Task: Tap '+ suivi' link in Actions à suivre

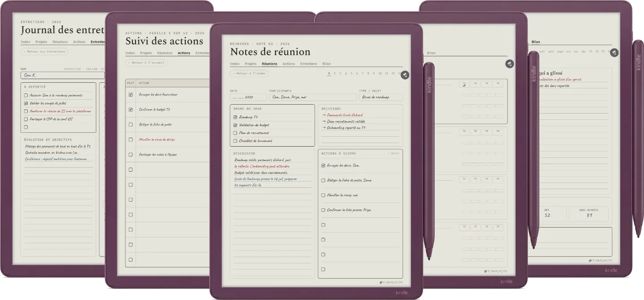Action: point(394,153)
